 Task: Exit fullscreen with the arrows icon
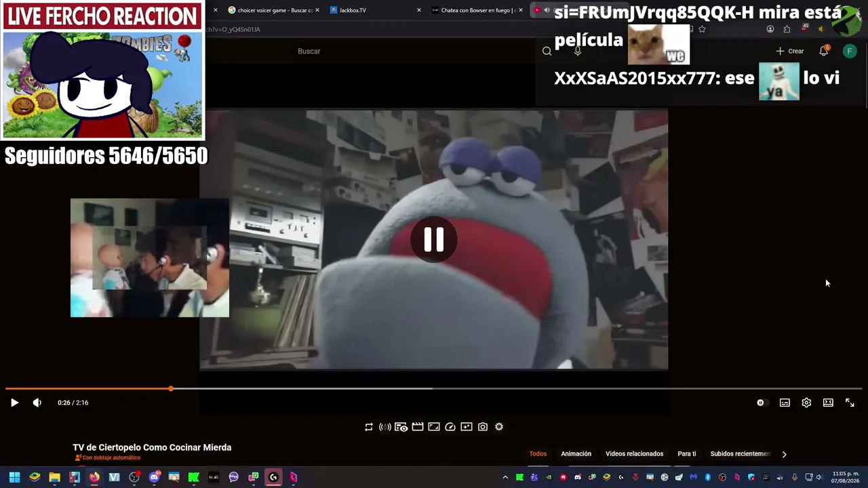click(850, 403)
